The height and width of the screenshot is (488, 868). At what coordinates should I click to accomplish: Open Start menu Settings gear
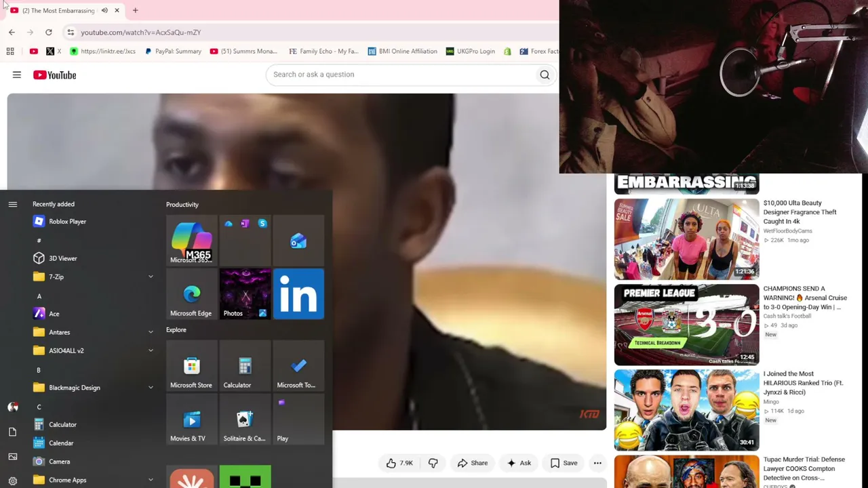tap(12, 481)
